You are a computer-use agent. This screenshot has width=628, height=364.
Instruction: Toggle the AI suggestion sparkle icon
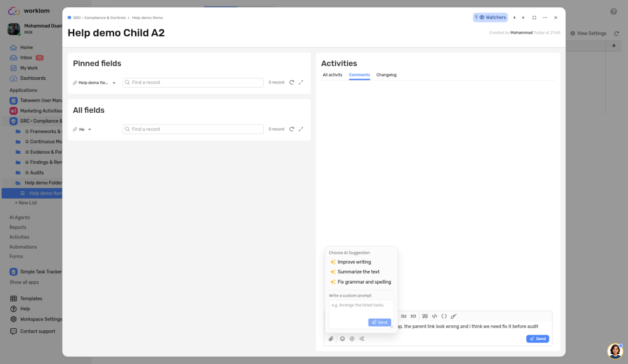pos(362,339)
